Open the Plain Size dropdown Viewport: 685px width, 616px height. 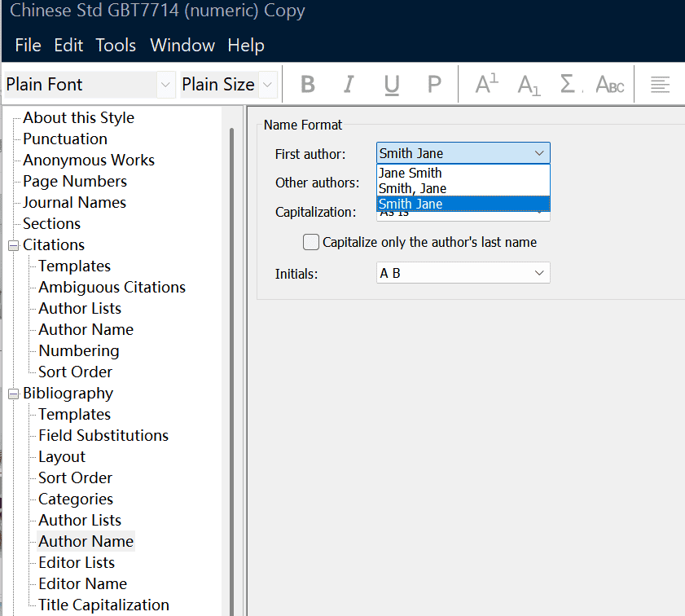pos(267,85)
